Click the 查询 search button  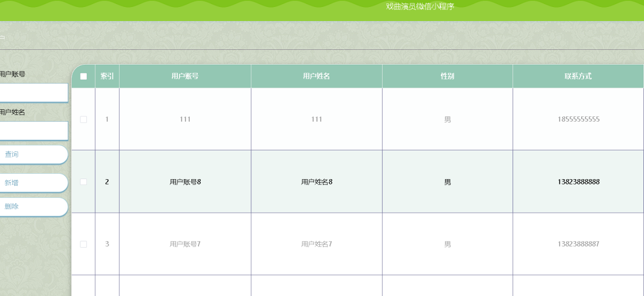tap(33, 154)
